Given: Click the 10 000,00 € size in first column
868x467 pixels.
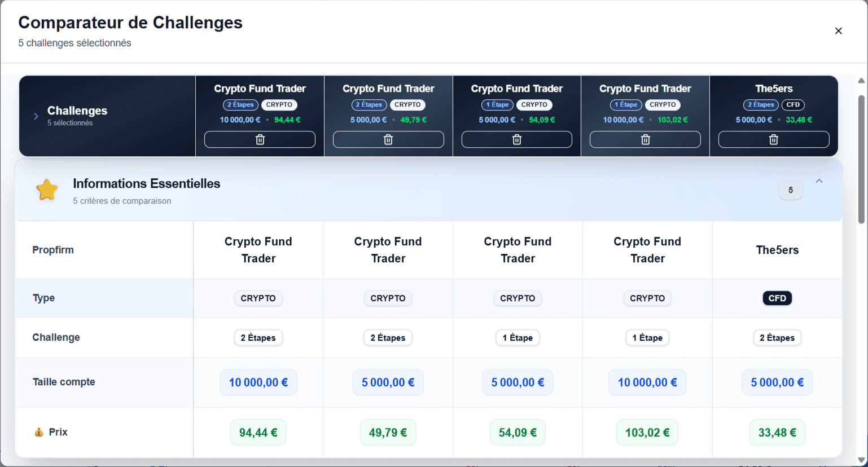Looking at the screenshot, I should pyautogui.click(x=258, y=382).
